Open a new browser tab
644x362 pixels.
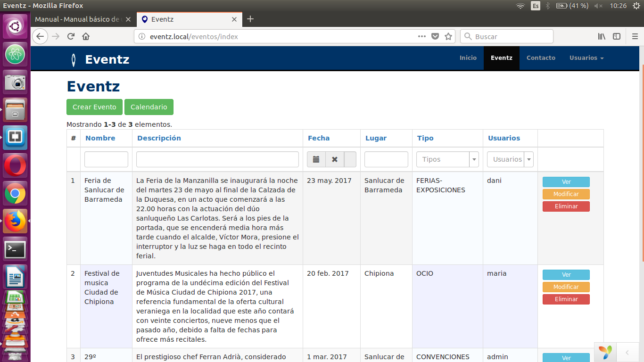[x=250, y=19]
